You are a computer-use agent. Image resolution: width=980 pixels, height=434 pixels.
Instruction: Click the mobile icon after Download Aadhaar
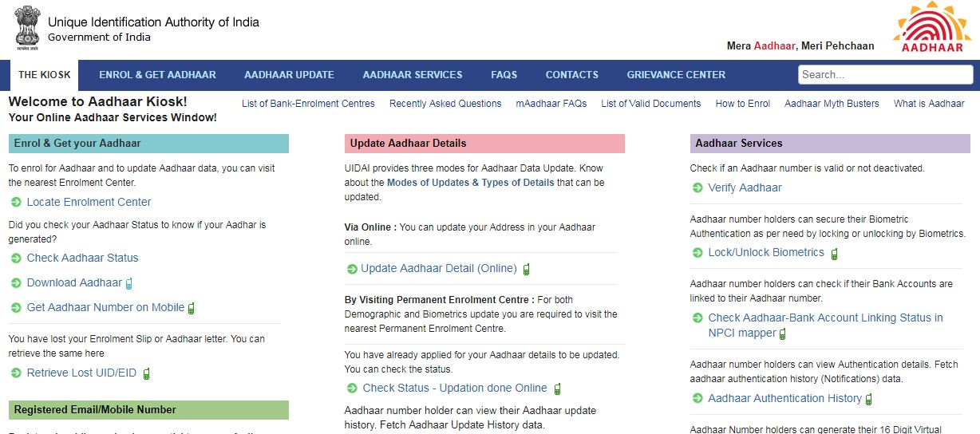128,283
